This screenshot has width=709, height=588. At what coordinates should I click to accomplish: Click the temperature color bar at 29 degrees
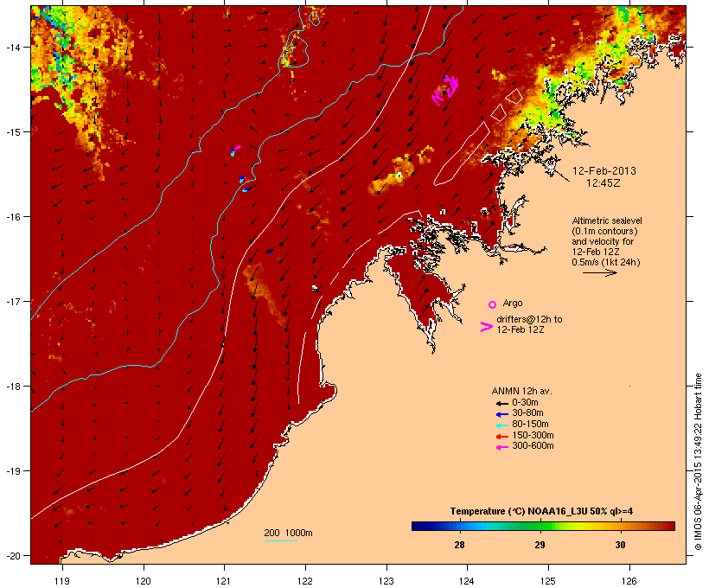[x=540, y=526]
